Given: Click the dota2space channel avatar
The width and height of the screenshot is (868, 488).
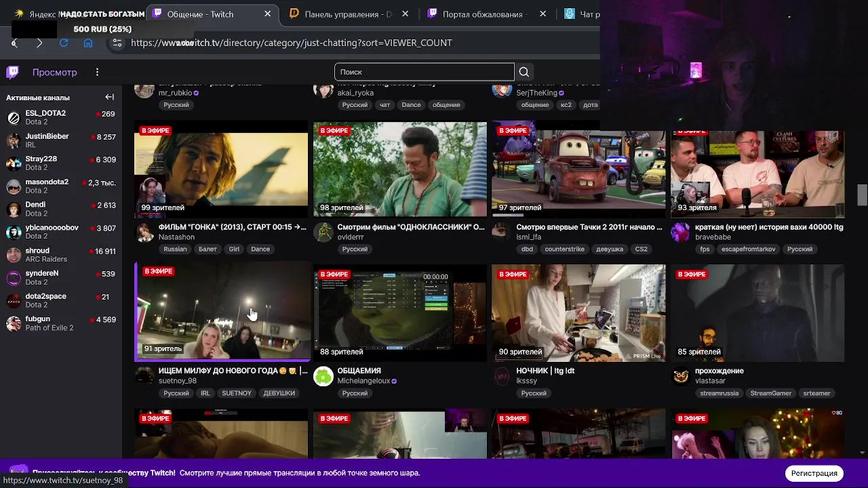Looking at the screenshot, I should (14, 300).
